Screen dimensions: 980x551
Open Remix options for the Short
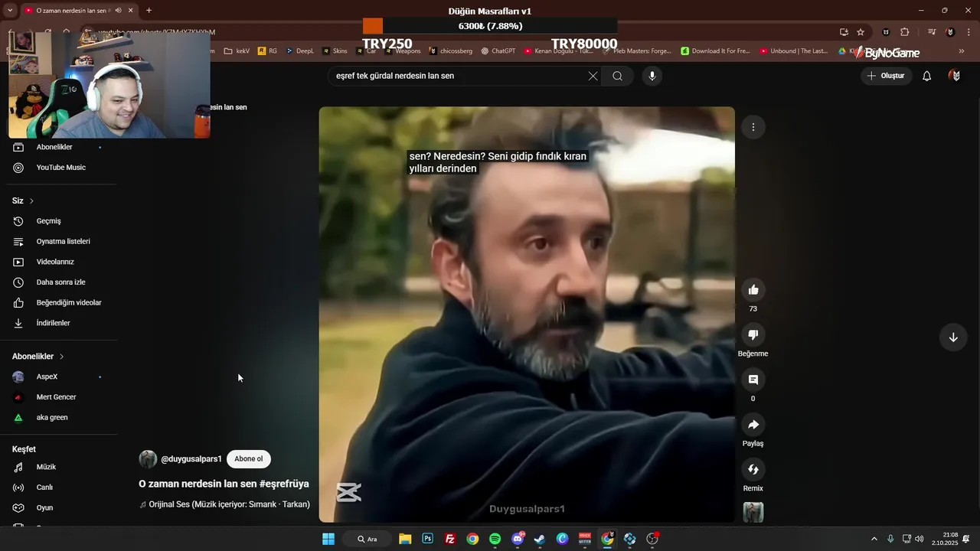[x=753, y=470]
